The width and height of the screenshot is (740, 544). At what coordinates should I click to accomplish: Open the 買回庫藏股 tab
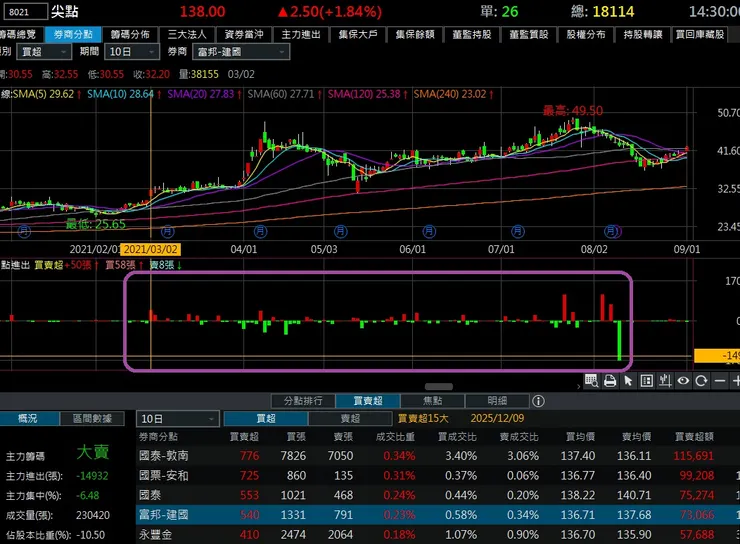pos(700,34)
